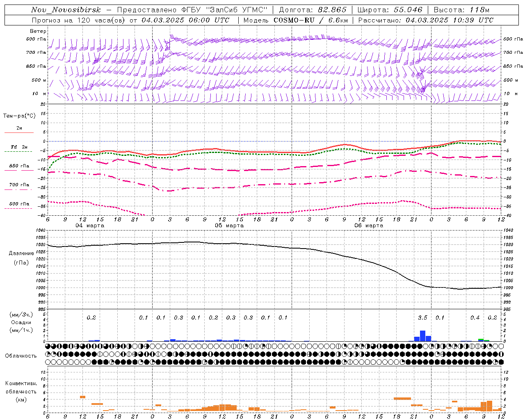Screen dimensions: 525x420
Task: Click the 'Модель COSMO-RU / 6.6км' label
Action: (295, 20)
